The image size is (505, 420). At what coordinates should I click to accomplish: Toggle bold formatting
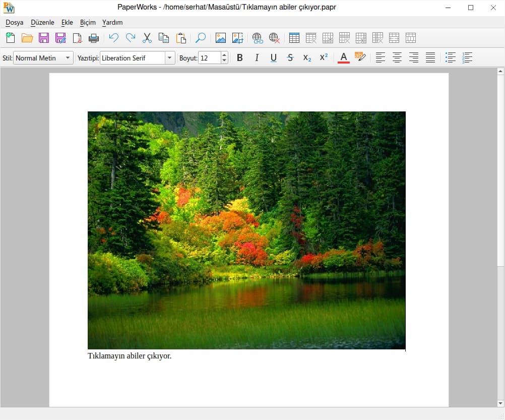pyautogui.click(x=240, y=58)
